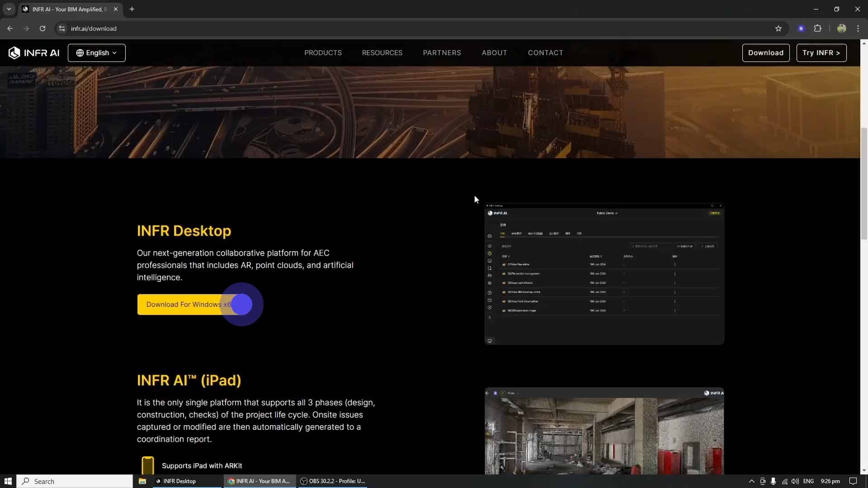868x488 pixels.
Task: View site information icon in address bar
Action: [x=62, y=28]
